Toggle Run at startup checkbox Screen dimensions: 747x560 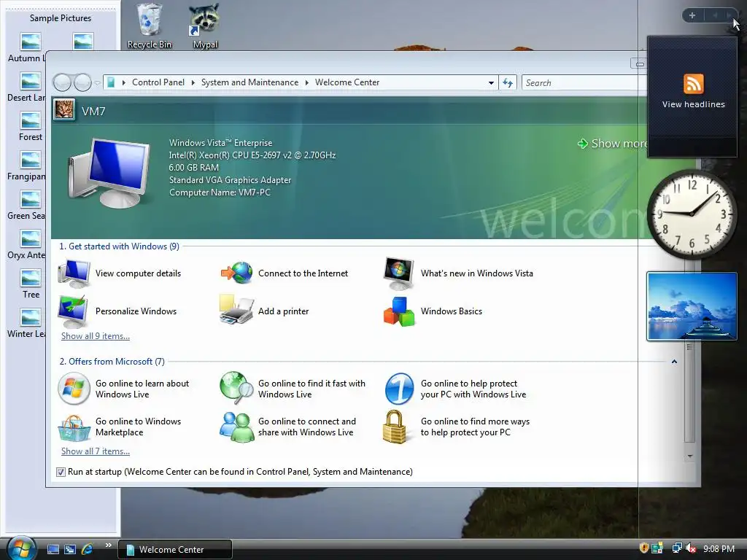pyautogui.click(x=61, y=472)
